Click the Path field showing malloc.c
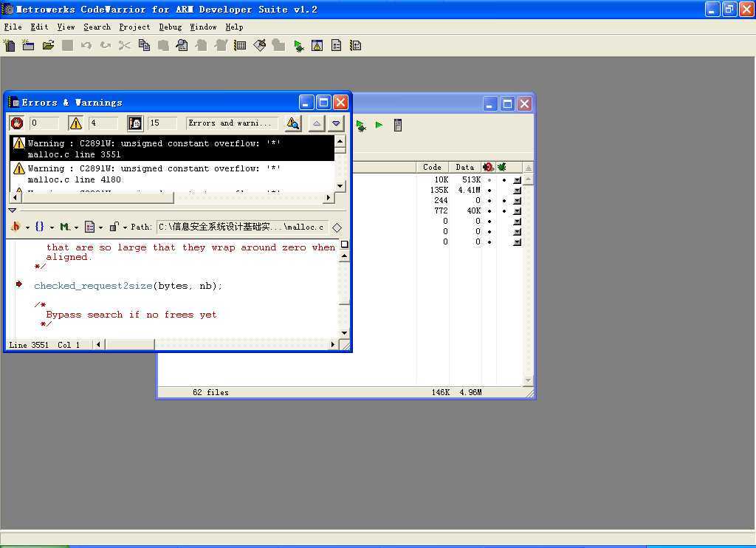The height and width of the screenshot is (548, 756). [241, 227]
